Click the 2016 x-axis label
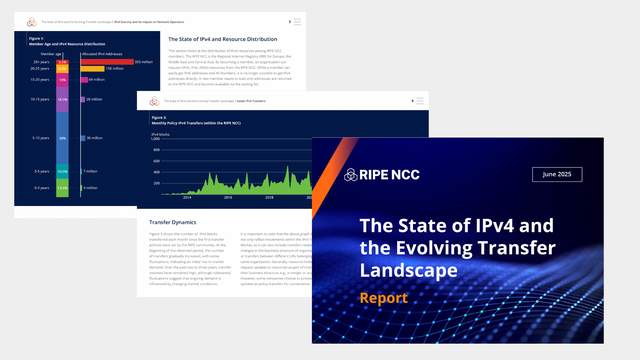This screenshot has height=360, width=640. tap(228, 198)
